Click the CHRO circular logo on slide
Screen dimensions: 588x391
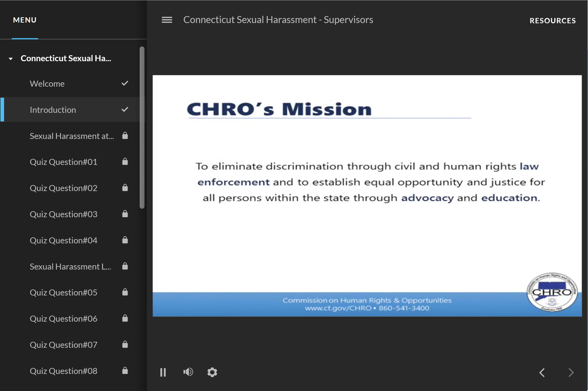click(x=552, y=292)
